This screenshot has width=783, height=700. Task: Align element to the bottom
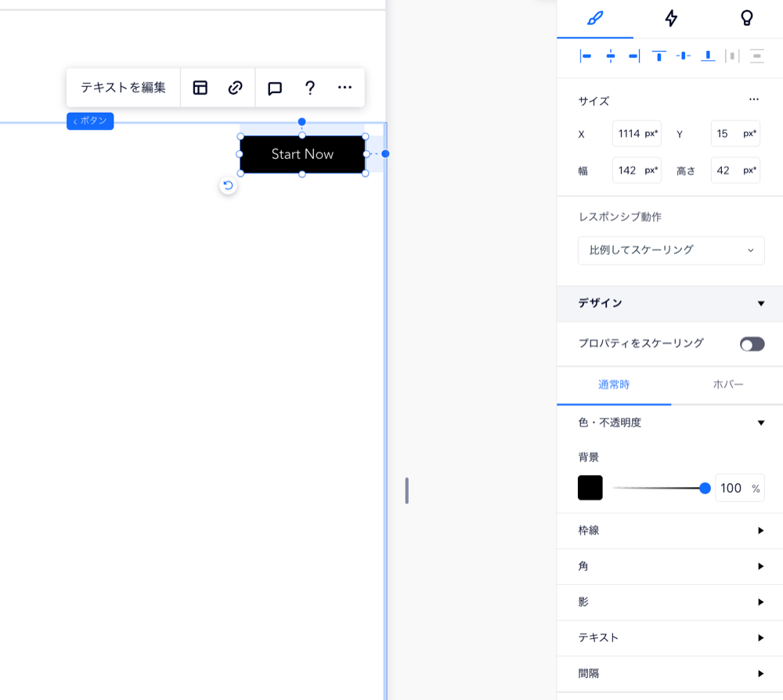coord(708,56)
